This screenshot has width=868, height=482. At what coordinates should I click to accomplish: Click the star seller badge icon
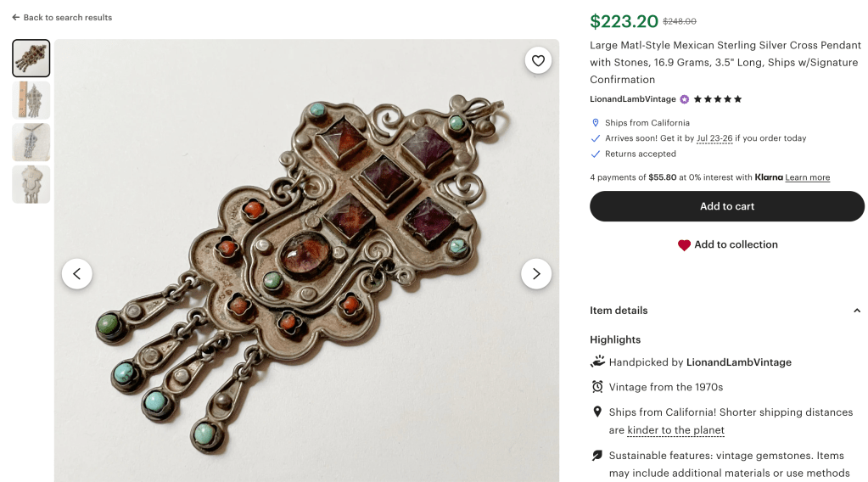685,99
